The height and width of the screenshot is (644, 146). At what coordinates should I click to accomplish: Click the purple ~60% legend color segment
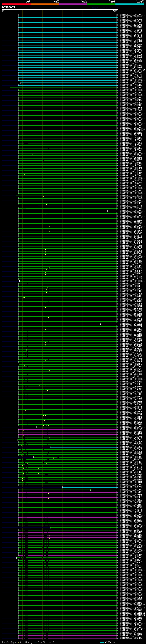coord(73,4)
